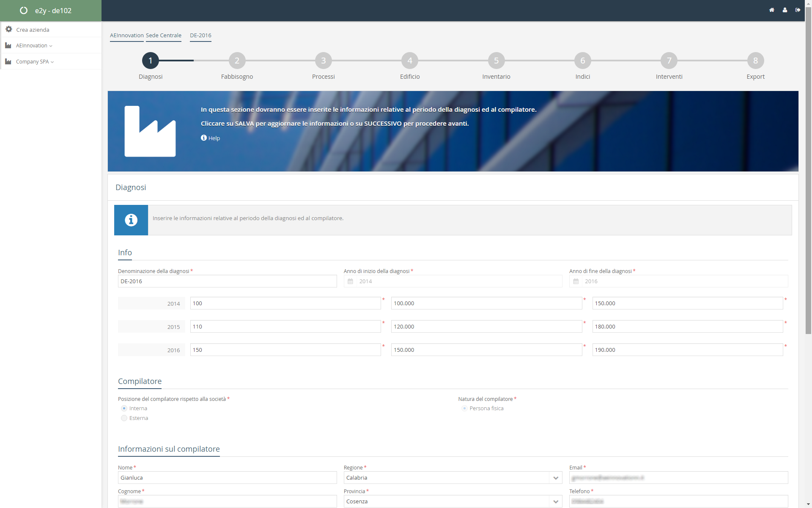Go to step 7 Interventi

point(669,61)
